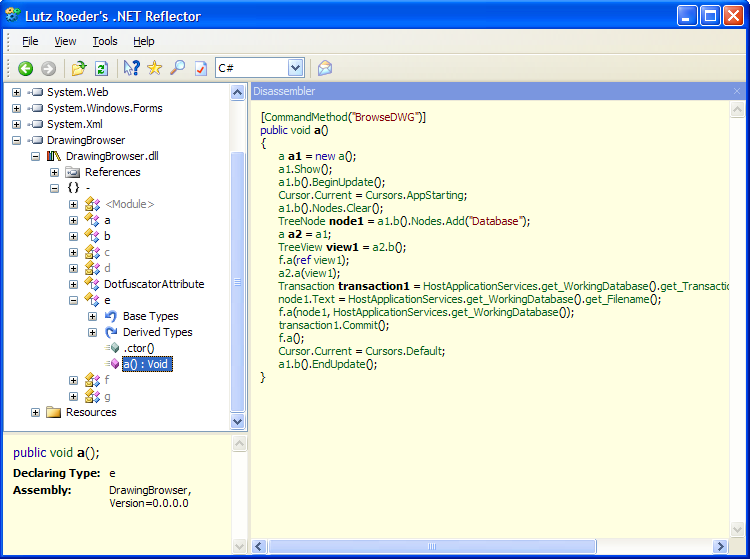Image resolution: width=750 pixels, height=559 pixels.
Task: Click the magnifier Search icon
Action: 177,68
